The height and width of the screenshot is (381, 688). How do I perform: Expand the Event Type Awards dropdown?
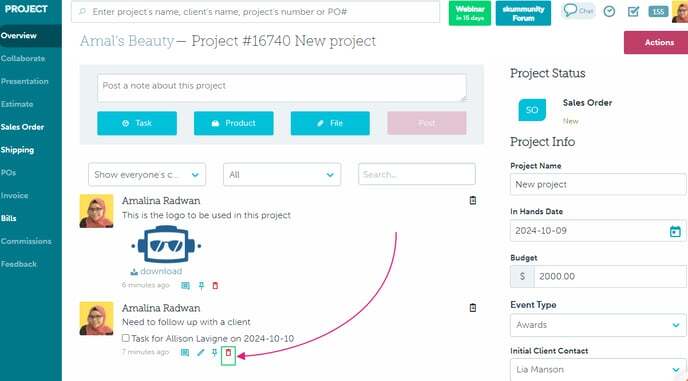coord(598,325)
